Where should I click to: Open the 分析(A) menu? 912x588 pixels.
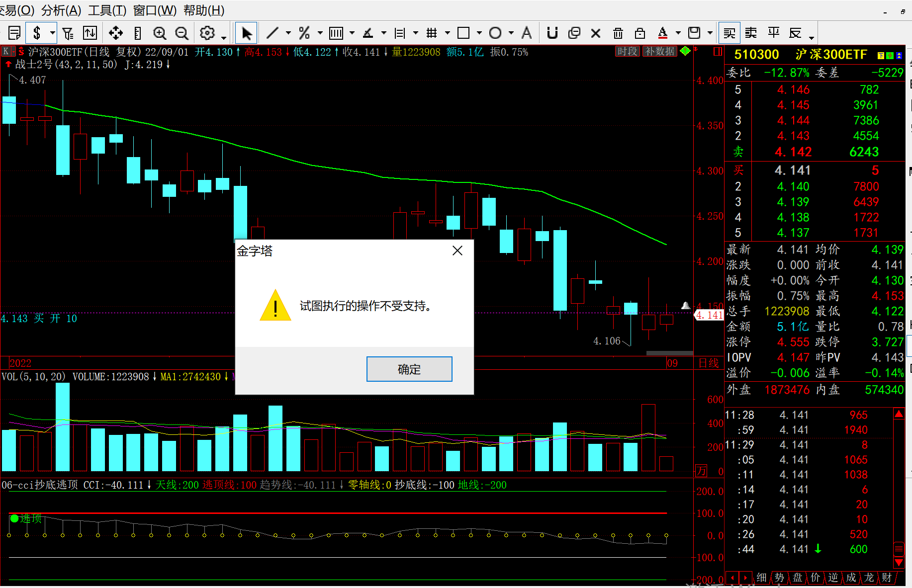(61, 10)
